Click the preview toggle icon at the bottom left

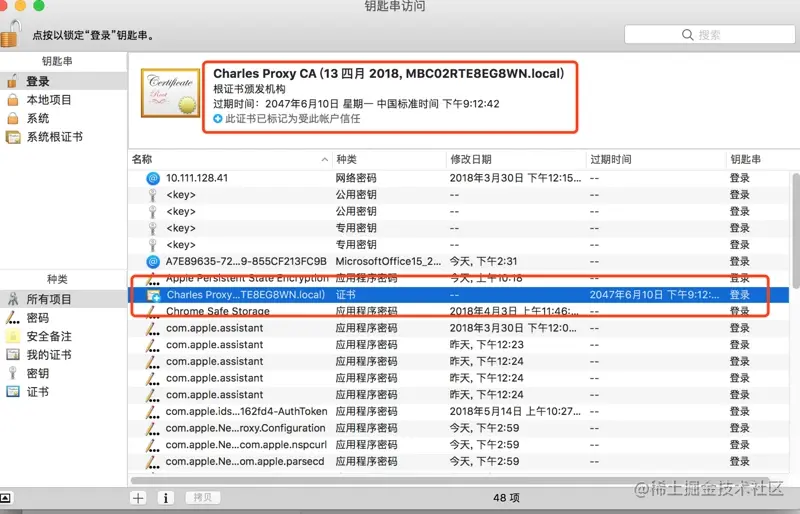tap(5, 498)
